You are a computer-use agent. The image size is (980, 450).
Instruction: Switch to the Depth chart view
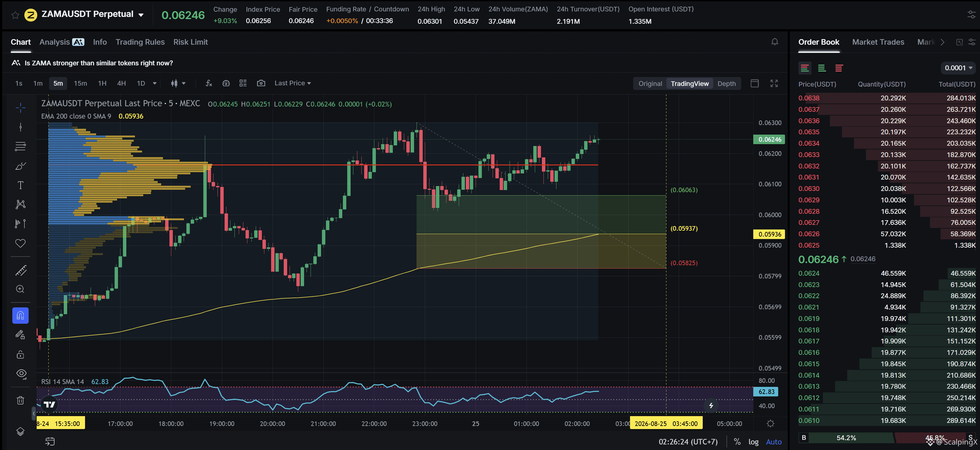(x=726, y=83)
